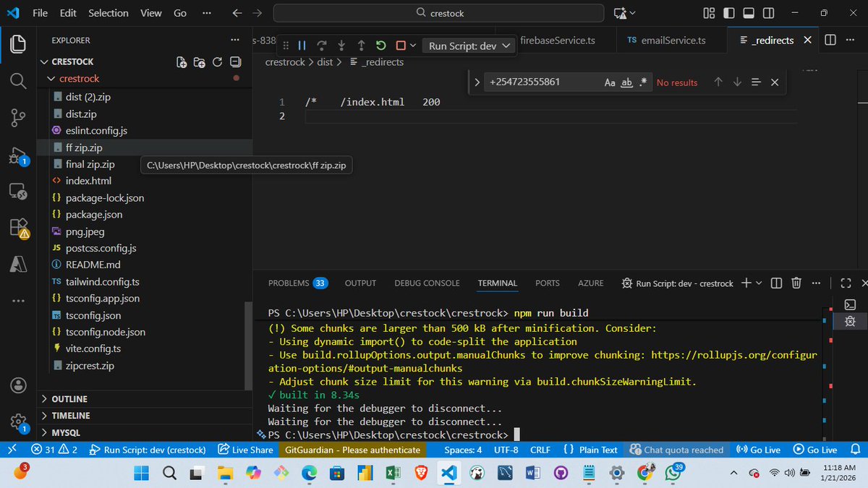Image resolution: width=868 pixels, height=488 pixels.
Task: Open the Run and Debug view
Action: click(x=18, y=155)
